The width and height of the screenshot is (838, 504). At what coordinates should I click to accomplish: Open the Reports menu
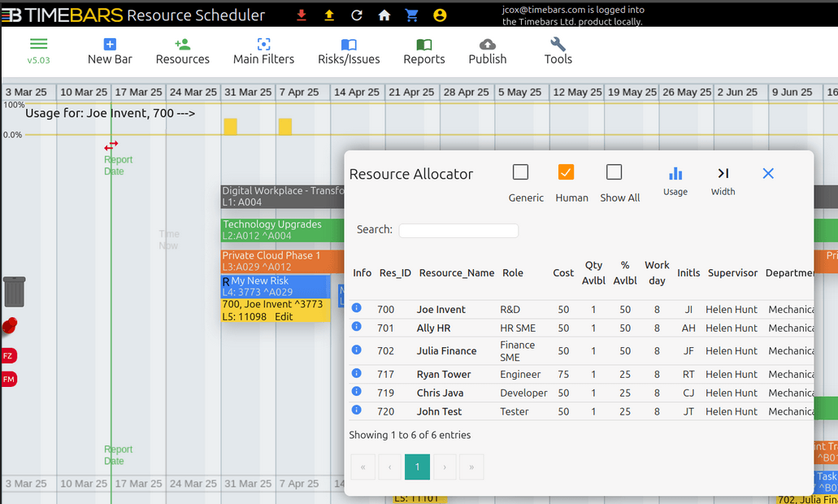tap(424, 51)
